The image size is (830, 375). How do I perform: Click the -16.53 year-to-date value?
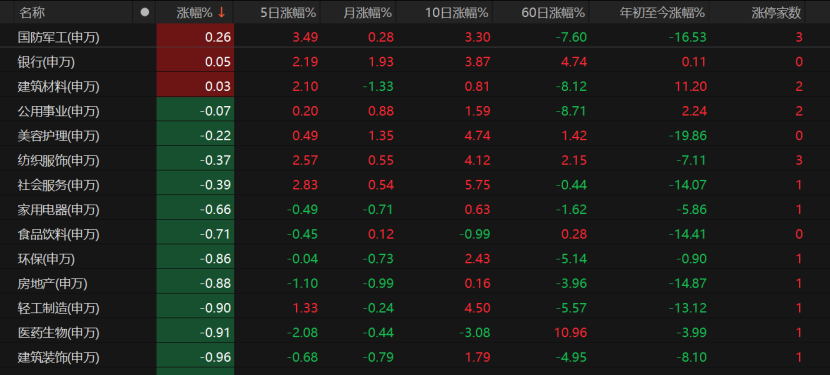(688, 37)
